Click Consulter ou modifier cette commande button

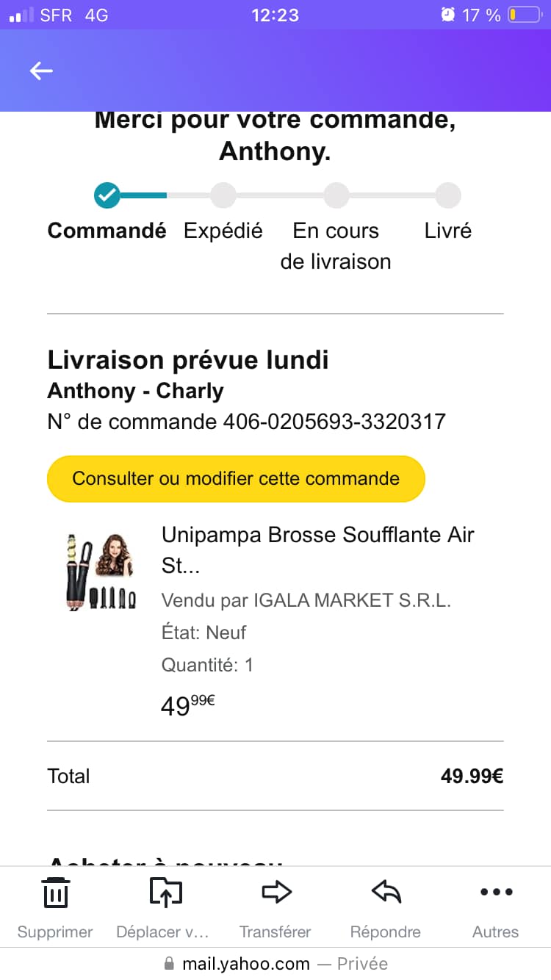tap(236, 478)
